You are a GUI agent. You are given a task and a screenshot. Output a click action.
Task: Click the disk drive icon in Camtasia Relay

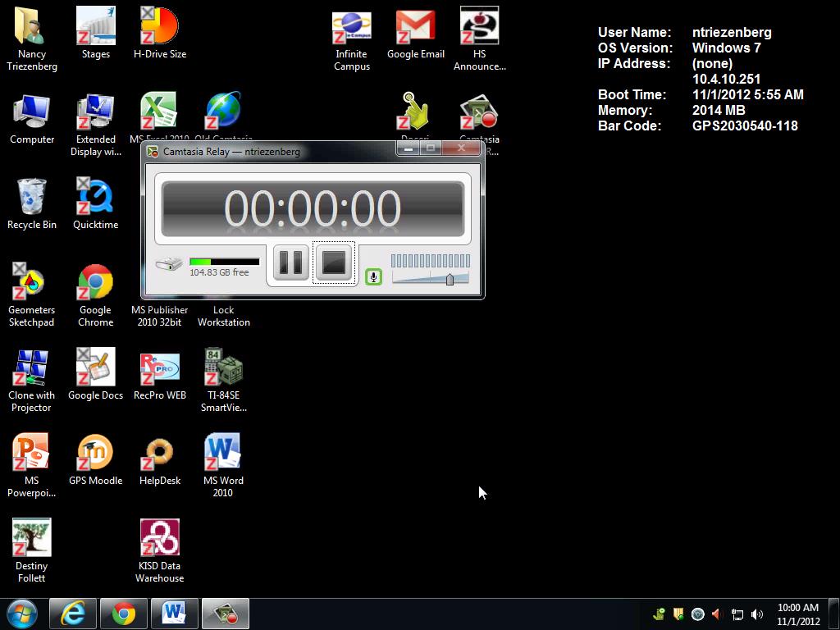(x=169, y=264)
